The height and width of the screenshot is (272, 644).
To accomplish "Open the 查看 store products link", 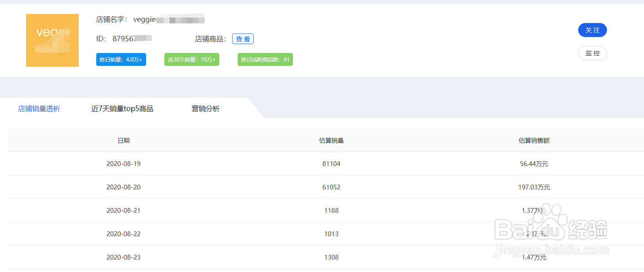I will pyautogui.click(x=243, y=39).
